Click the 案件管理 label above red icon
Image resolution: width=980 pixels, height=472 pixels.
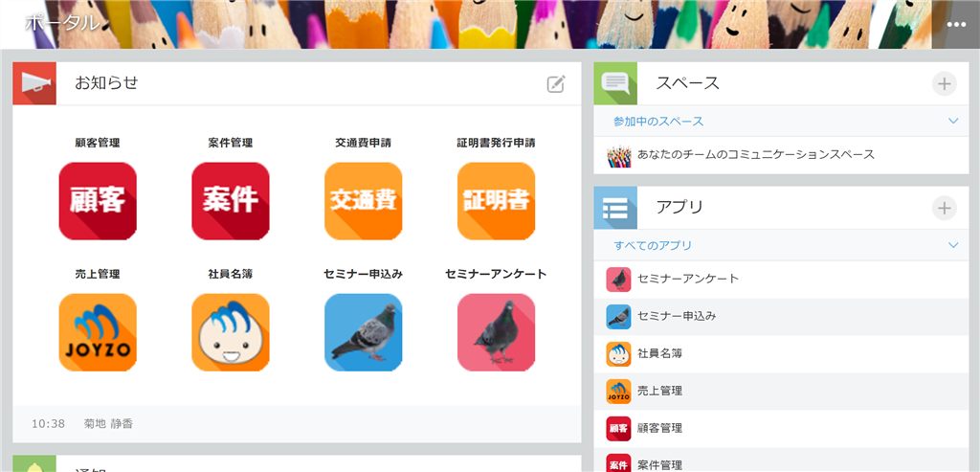pyautogui.click(x=231, y=144)
